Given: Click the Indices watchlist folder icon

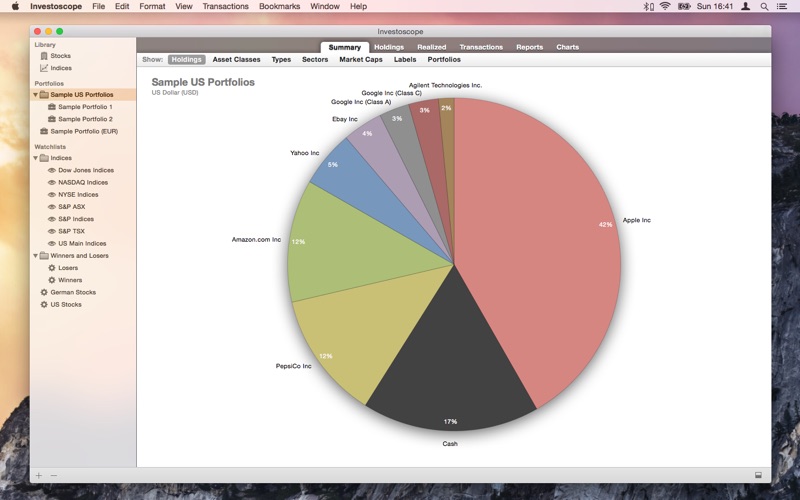Looking at the screenshot, I should (x=44, y=158).
